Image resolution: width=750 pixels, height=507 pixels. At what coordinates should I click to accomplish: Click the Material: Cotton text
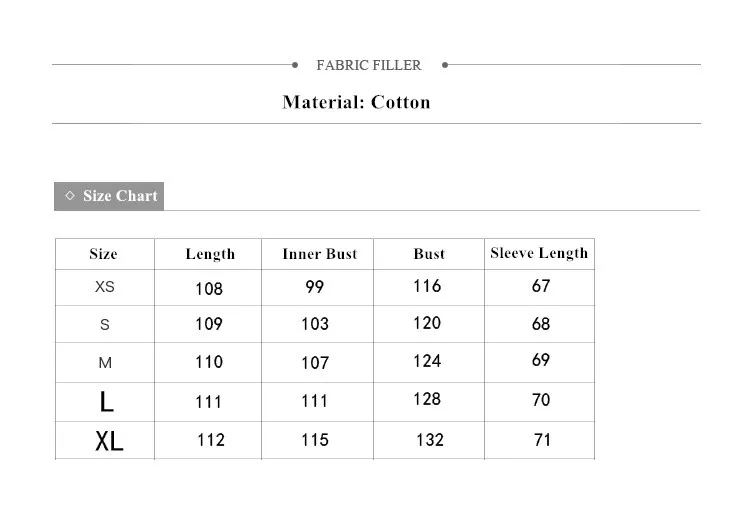click(356, 102)
